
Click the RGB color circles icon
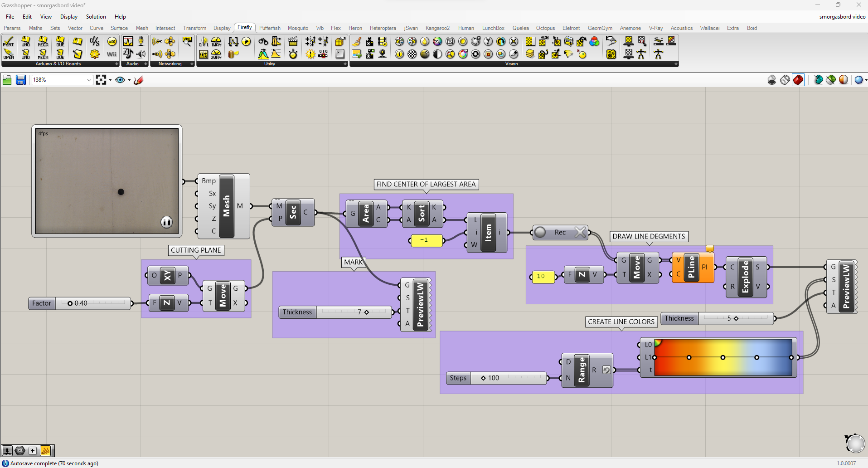[594, 42]
